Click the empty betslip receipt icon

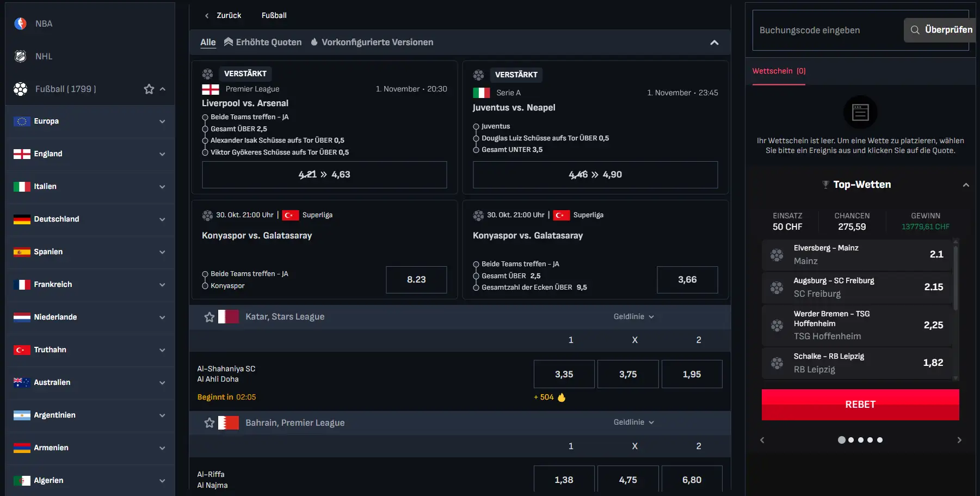(860, 112)
